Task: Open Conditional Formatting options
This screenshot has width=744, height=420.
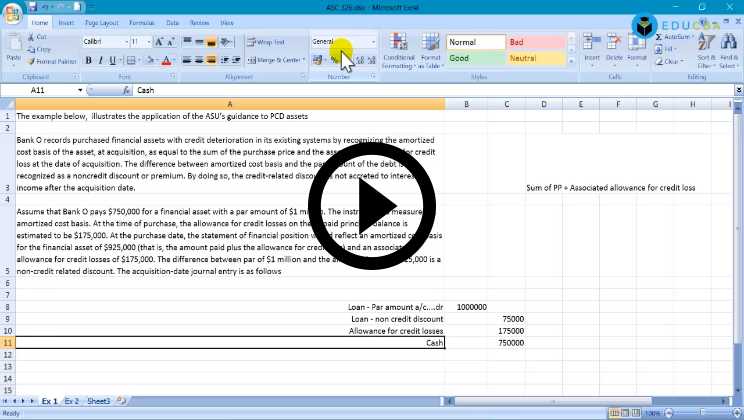Action: coord(398,50)
